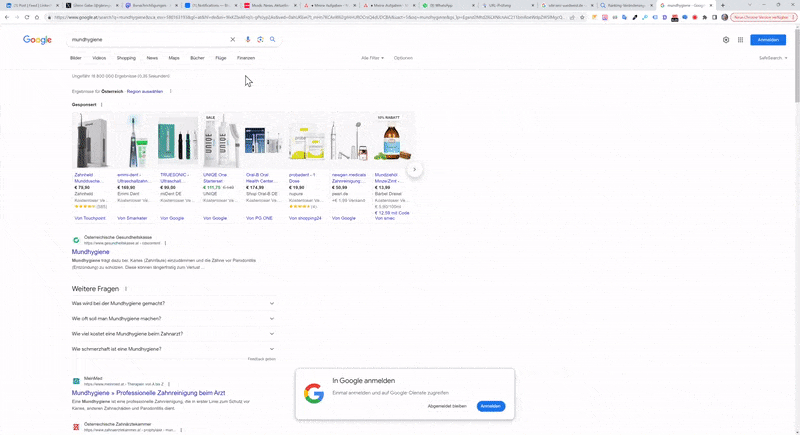800x435 pixels.
Task: Expand 'Wie viel kostet eine Mundhygiene beim Zahnarzt?'
Action: coord(173,334)
